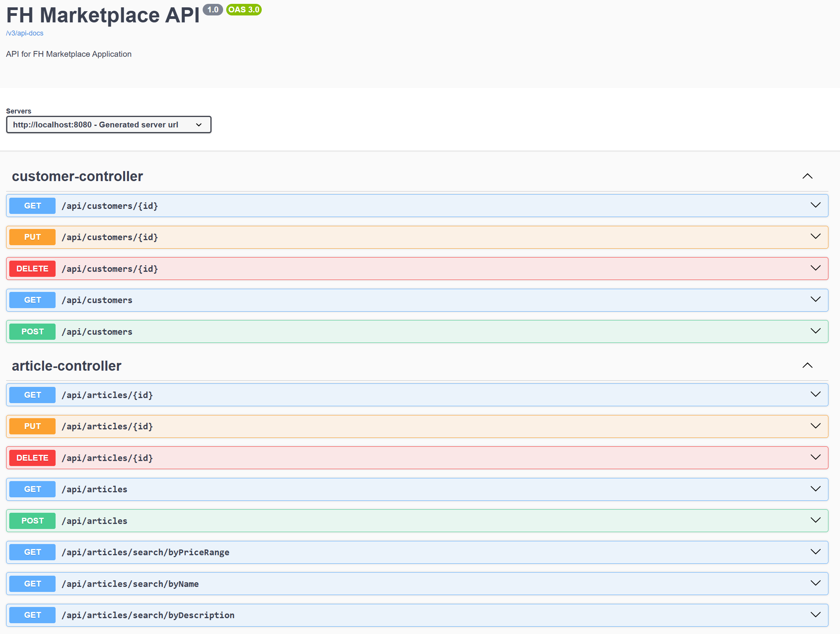This screenshot has width=840, height=634.
Task: Select path /api/articles/{id} in PUT row
Action: [x=107, y=426]
